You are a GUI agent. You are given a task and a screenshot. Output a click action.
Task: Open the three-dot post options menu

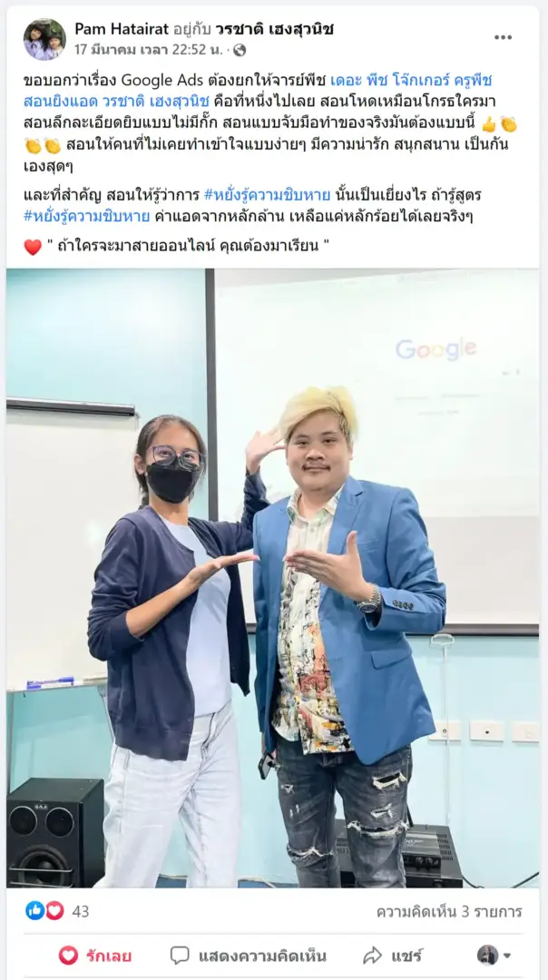(503, 37)
